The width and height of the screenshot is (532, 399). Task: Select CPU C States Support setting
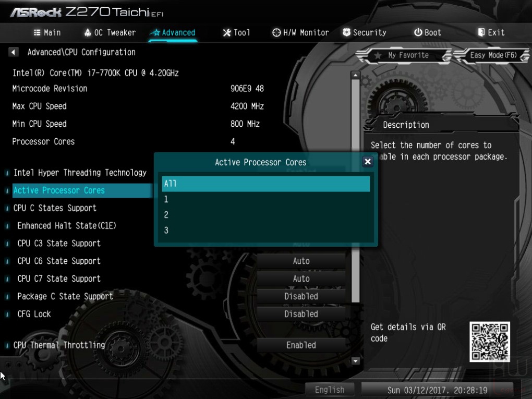pos(55,208)
